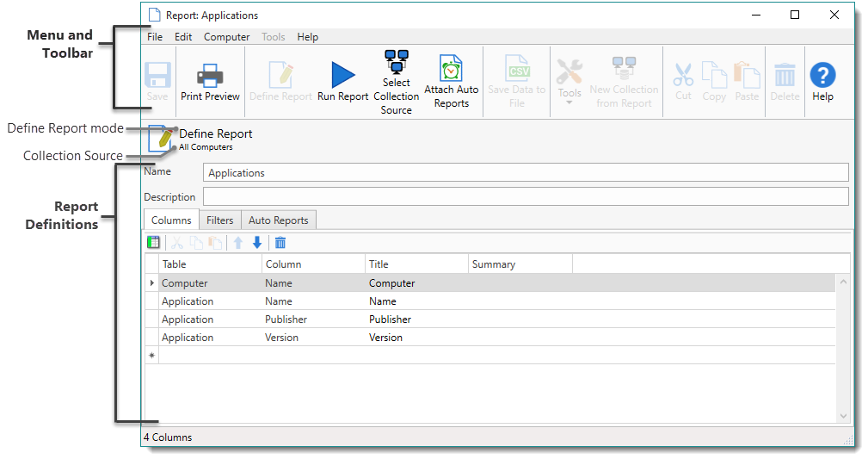Click the grid scrollbar down arrow
This screenshot has height=459, width=868.
pos(843,416)
